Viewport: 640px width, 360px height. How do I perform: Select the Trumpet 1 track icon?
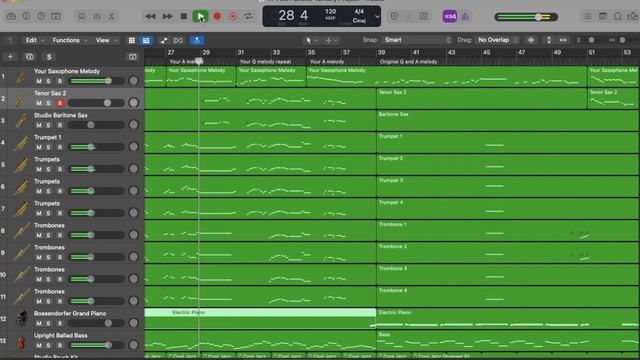point(21,143)
